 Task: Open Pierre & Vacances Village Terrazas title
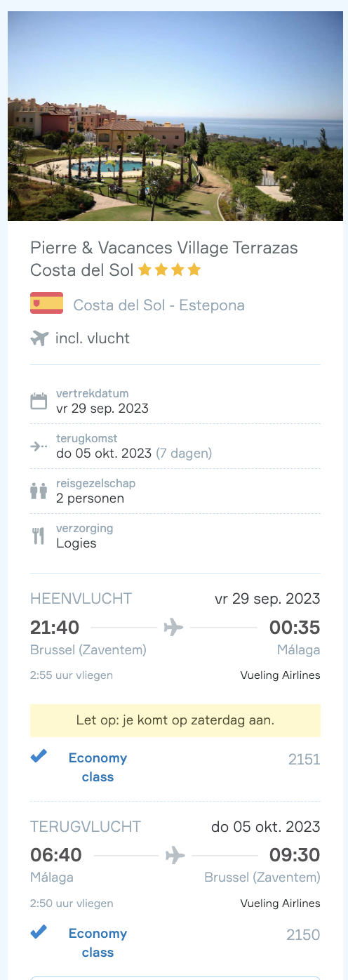pyautogui.click(x=164, y=259)
